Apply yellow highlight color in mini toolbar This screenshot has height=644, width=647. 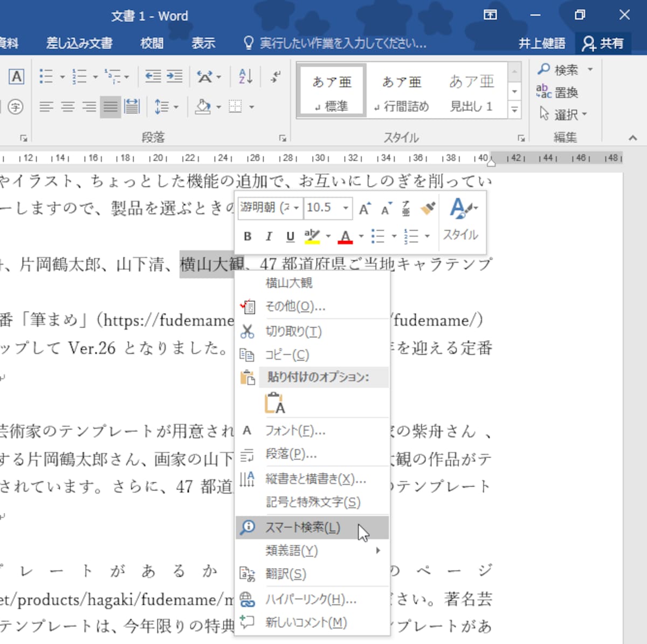[x=312, y=236]
